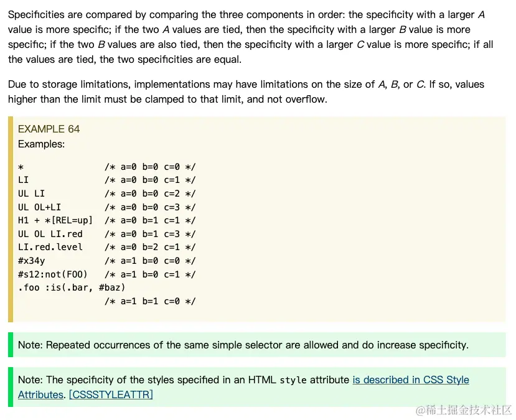Click the note about repeated occurrences
516x420 pixels.
point(243,345)
